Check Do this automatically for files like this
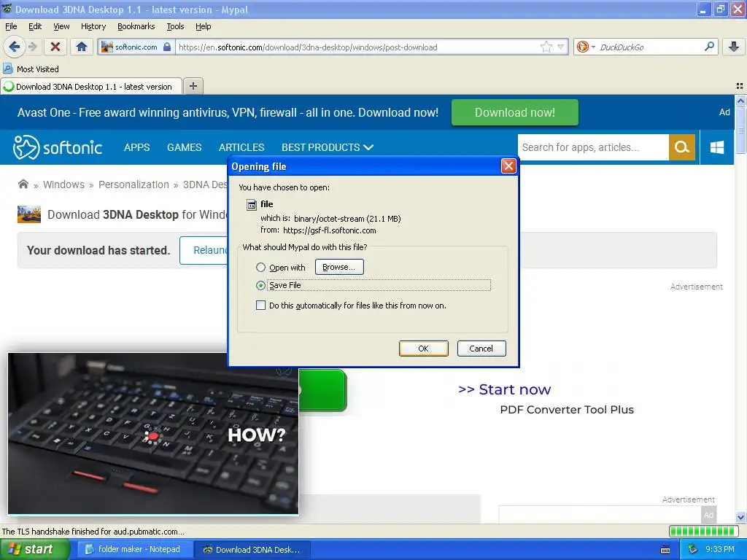This screenshot has width=747, height=560. click(260, 306)
